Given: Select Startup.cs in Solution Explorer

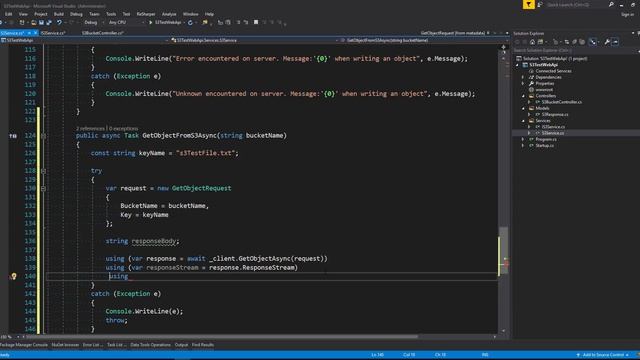Looking at the screenshot, I should (544, 145).
